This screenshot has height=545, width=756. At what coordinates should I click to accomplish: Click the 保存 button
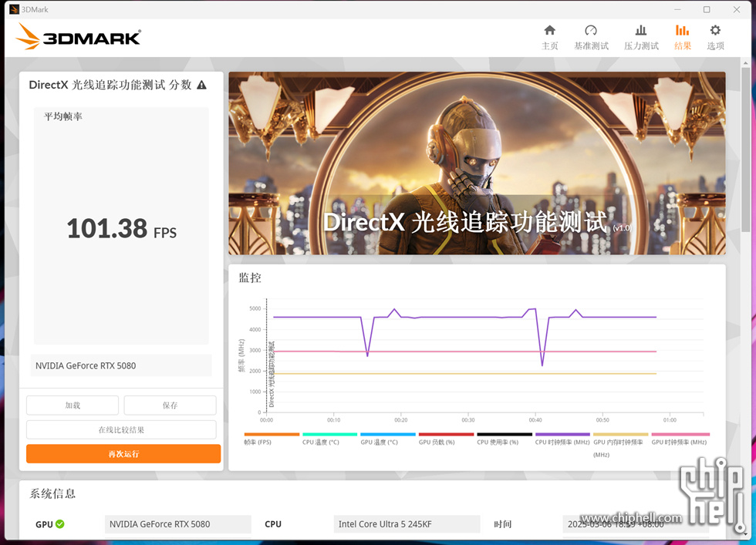coord(170,405)
